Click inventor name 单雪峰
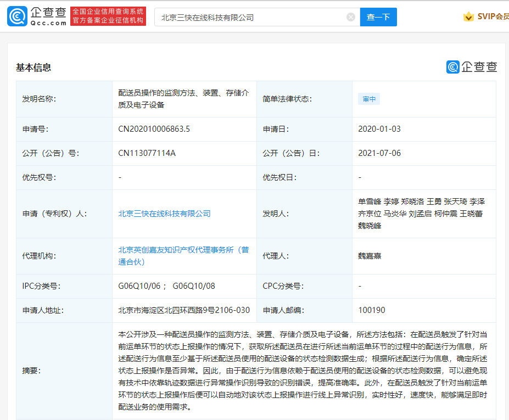509x420 pixels. (370, 201)
